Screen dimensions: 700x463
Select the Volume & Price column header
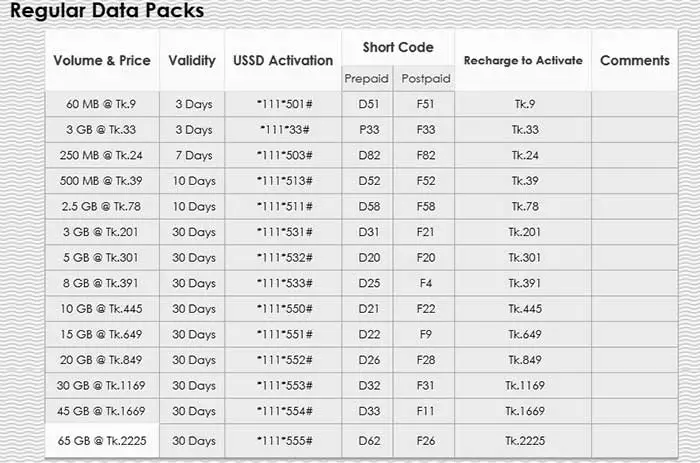click(102, 60)
